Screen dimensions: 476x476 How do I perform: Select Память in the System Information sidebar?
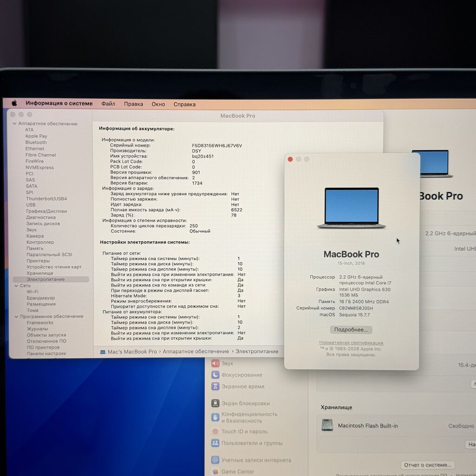coord(34,248)
